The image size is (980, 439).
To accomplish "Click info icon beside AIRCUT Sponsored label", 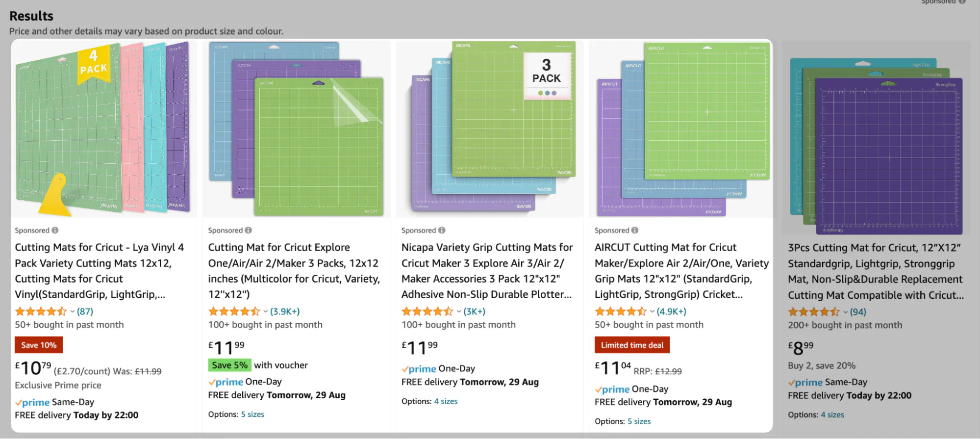I will (635, 230).
